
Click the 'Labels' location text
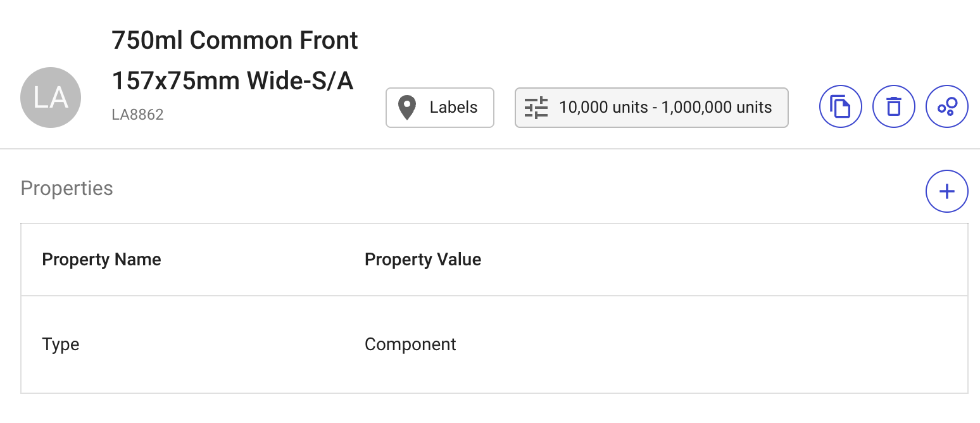[453, 108]
